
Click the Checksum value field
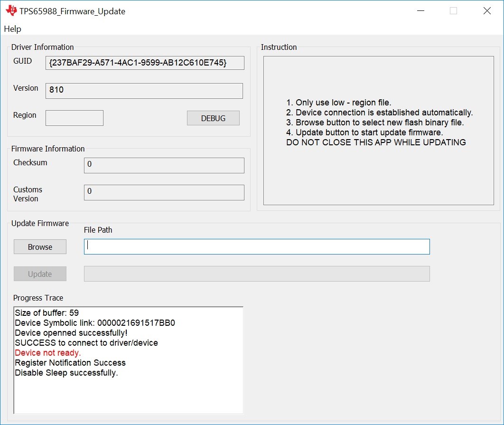click(x=164, y=165)
